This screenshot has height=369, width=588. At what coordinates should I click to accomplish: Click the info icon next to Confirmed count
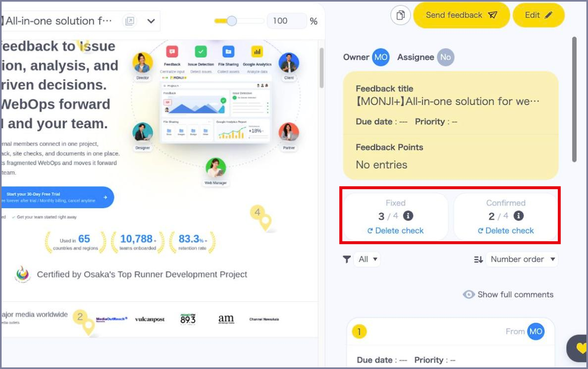pos(519,215)
